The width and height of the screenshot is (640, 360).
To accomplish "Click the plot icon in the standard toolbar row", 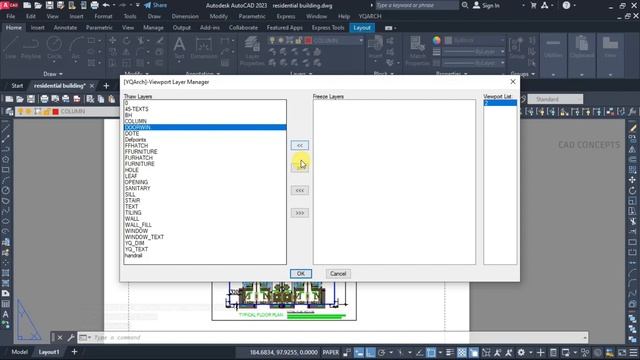I will [44, 99].
